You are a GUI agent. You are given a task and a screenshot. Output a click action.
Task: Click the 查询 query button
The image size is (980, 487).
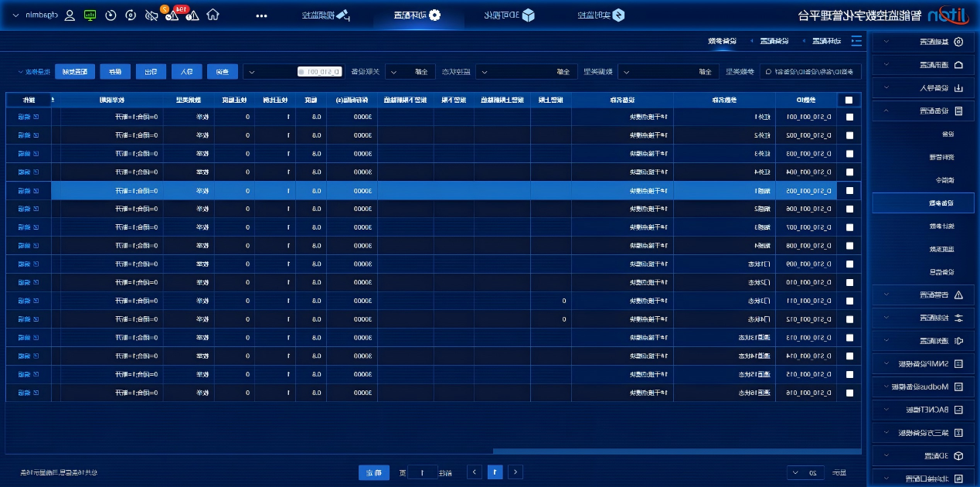pyautogui.click(x=222, y=72)
